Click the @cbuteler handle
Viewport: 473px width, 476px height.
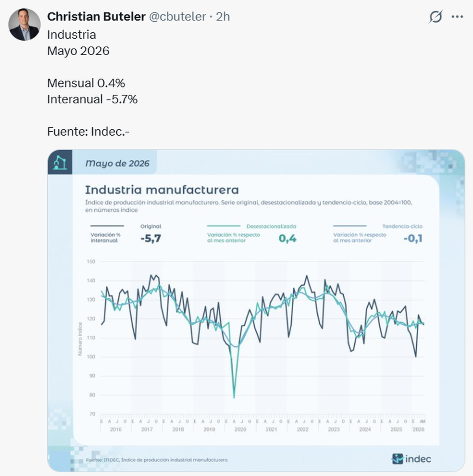[177, 17]
